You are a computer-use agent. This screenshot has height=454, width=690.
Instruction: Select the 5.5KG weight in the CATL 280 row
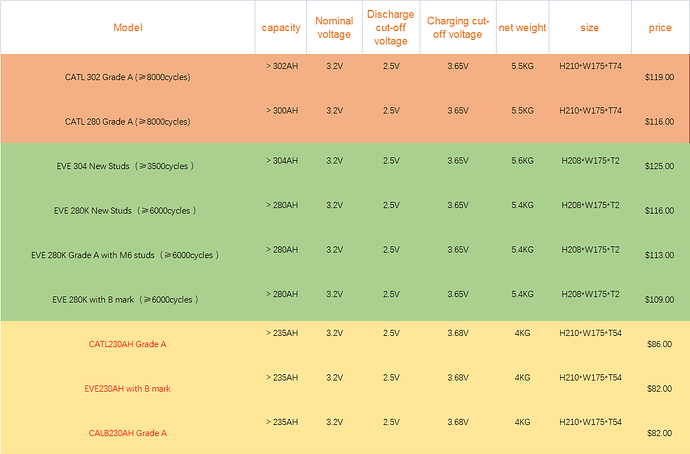click(x=522, y=110)
